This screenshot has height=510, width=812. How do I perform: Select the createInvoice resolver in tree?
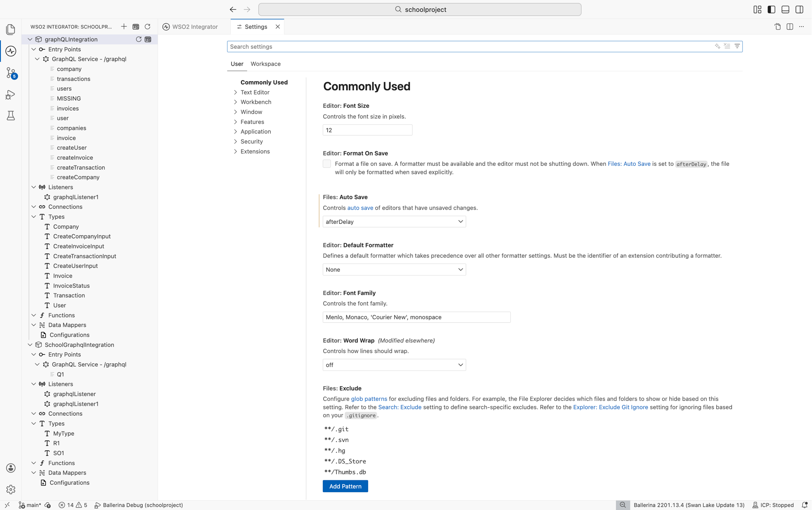click(75, 158)
